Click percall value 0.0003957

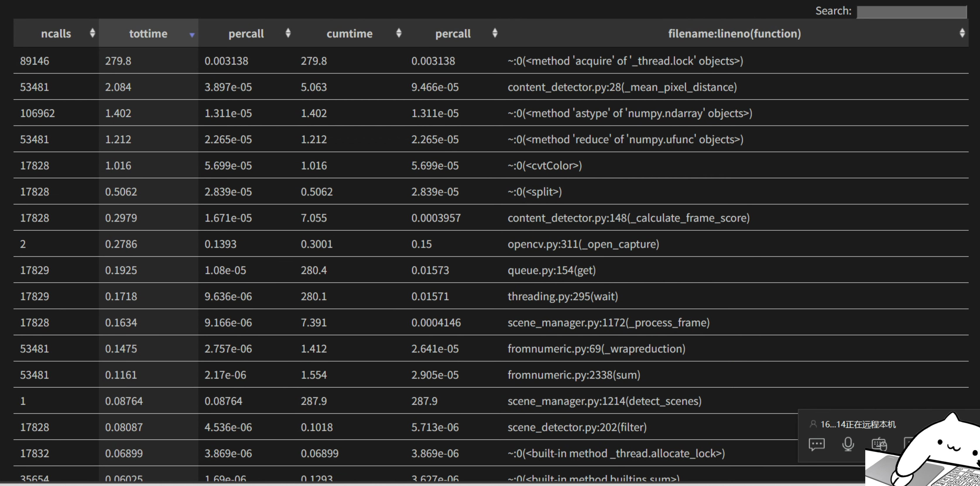[436, 218]
